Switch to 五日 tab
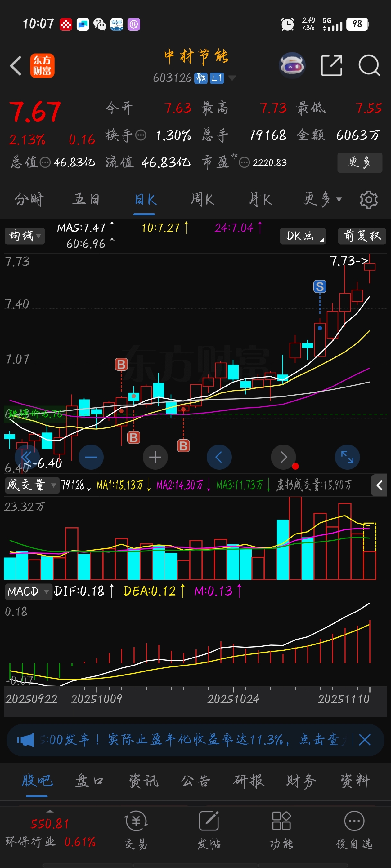This screenshot has height=868, width=391. tap(86, 199)
